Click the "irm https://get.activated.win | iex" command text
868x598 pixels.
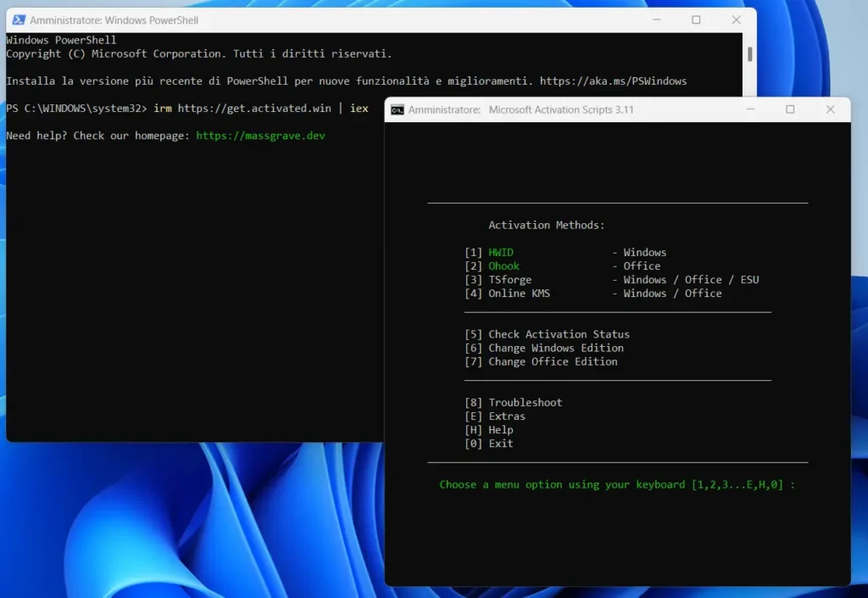pos(261,109)
